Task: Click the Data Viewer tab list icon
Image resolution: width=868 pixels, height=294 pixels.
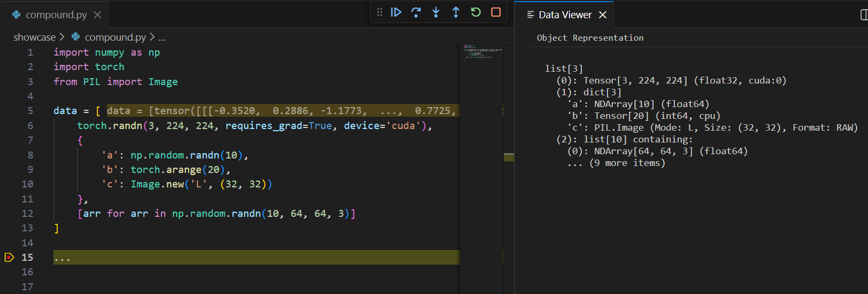Action: click(531, 15)
